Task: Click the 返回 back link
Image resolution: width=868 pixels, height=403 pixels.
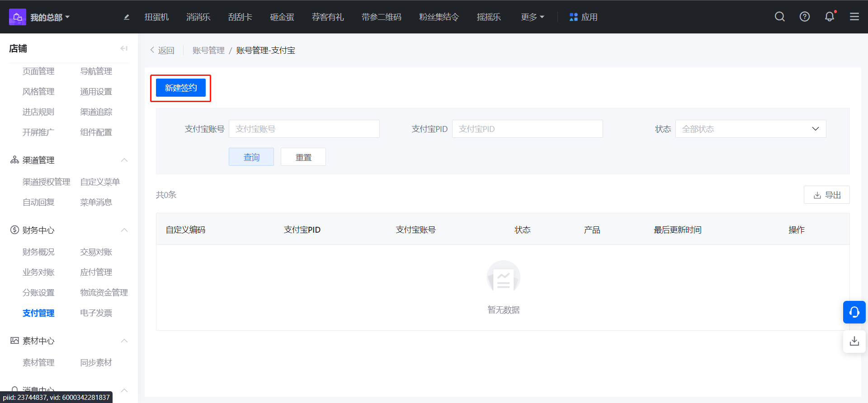Action: pos(162,50)
